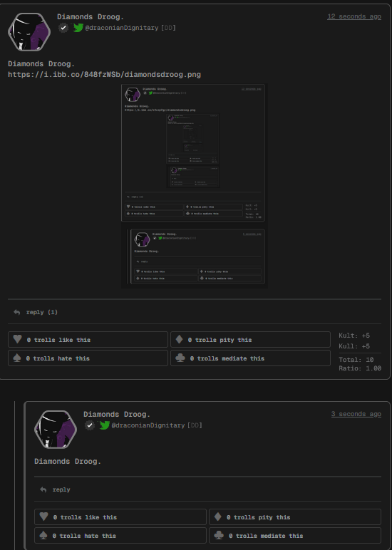
Task: Like the top post via '0 trolls like this'
Action: click(88, 340)
